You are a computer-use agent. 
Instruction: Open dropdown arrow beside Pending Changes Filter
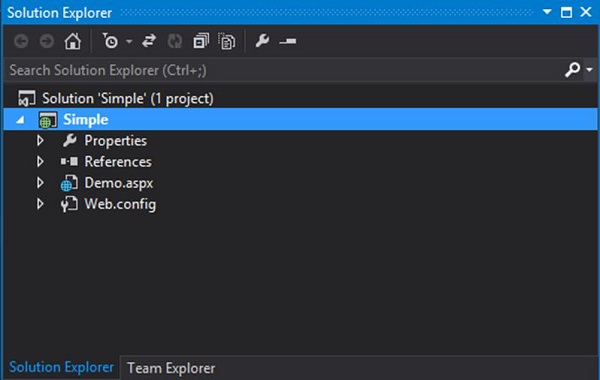pyautogui.click(x=129, y=41)
